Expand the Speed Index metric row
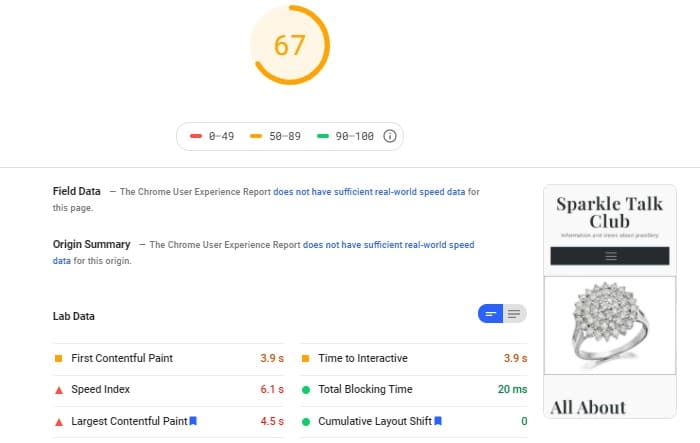The height and width of the screenshot is (443, 700). [x=168, y=389]
